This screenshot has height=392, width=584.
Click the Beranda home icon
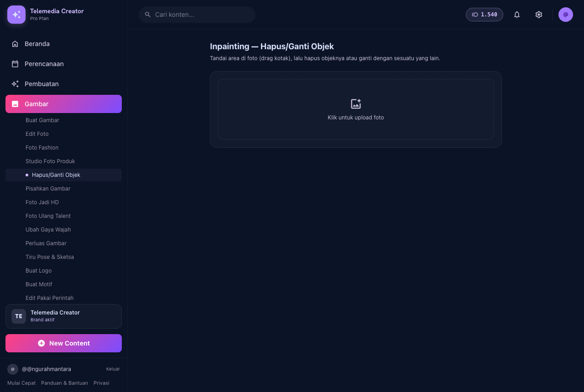[x=15, y=44]
